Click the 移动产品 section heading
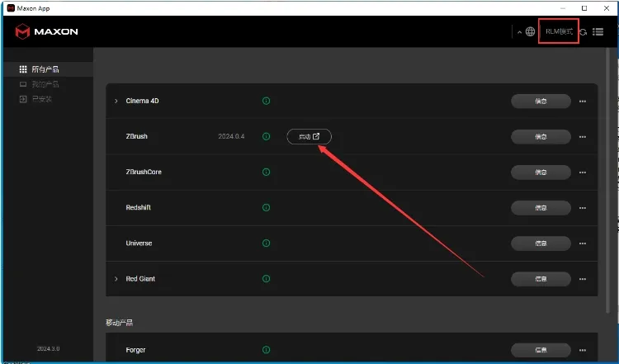The height and width of the screenshot is (364, 619). coord(119,323)
